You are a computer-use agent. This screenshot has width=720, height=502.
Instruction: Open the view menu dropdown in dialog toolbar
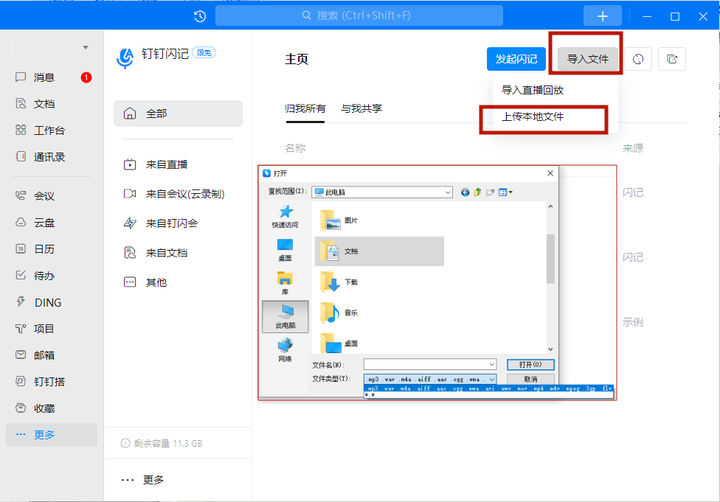coord(505,192)
